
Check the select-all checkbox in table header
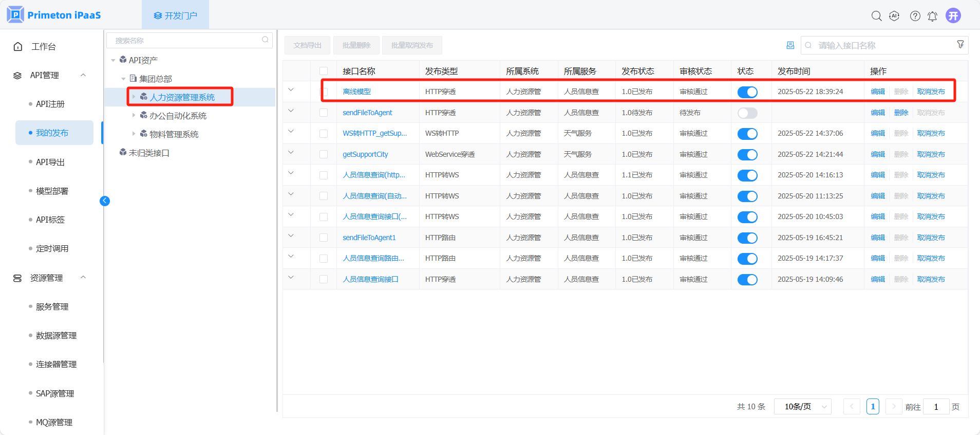tap(324, 71)
